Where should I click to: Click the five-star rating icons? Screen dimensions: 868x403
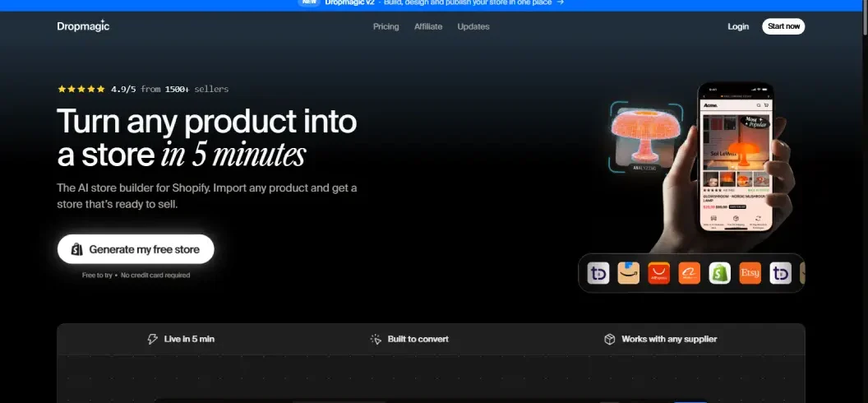coord(81,89)
